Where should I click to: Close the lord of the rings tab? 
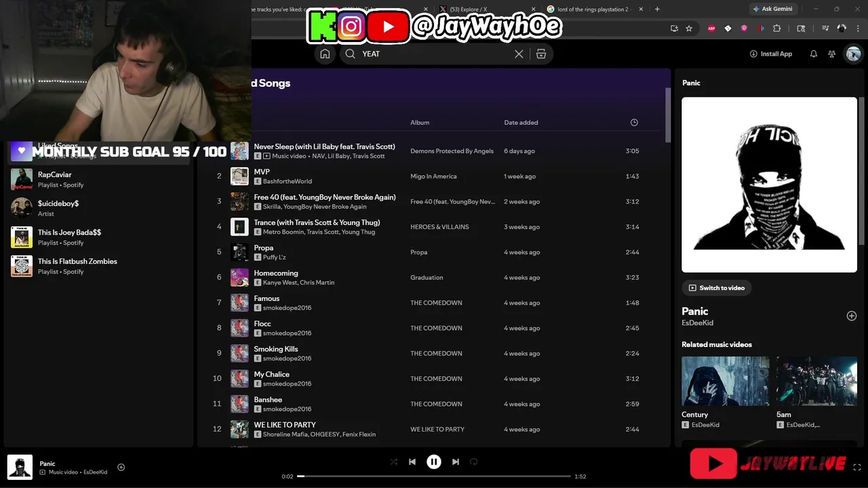(642, 9)
